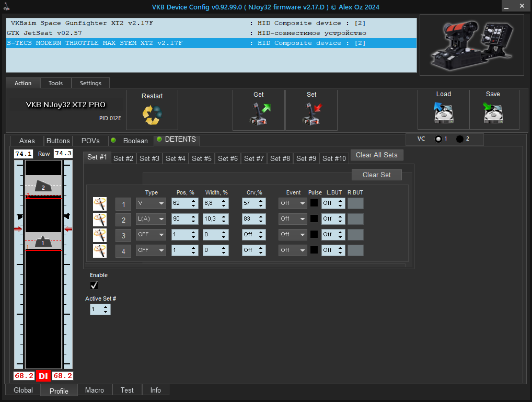The height and width of the screenshot is (402, 532).
Task: Open the Type dropdown for detent 1
Action: (x=151, y=203)
